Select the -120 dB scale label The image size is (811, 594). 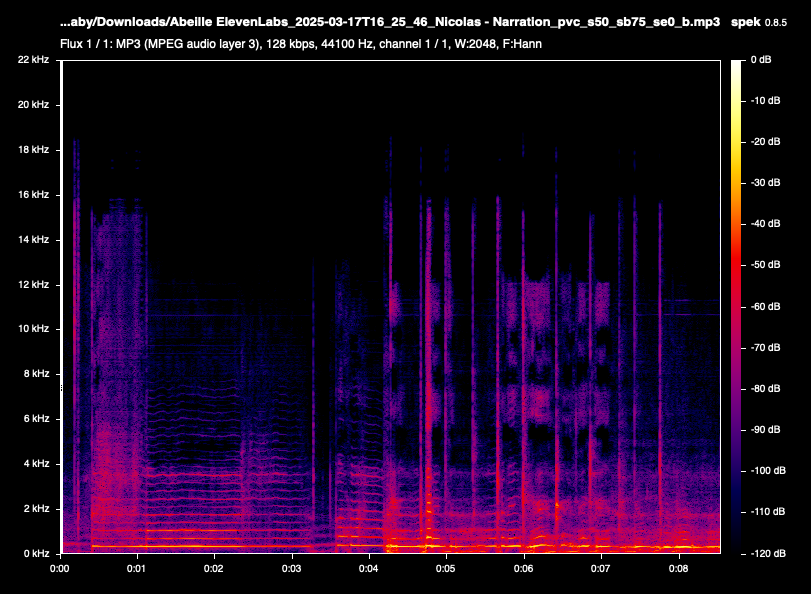coord(767,552)
